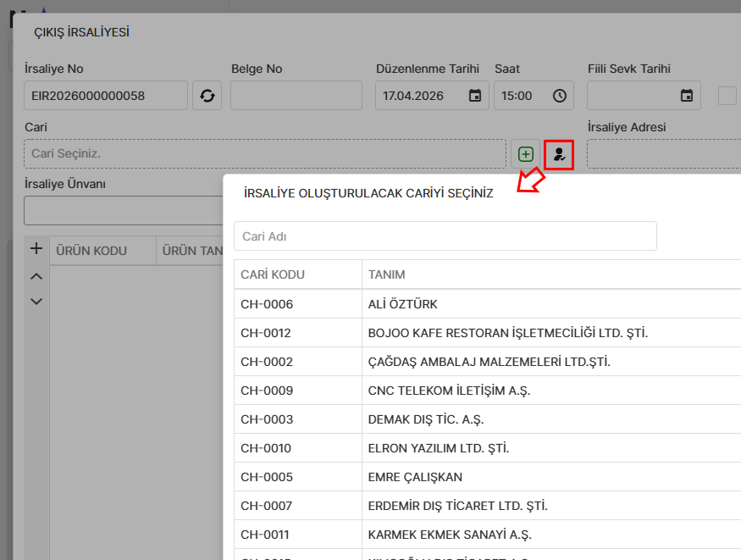Click cari code CH-0005

(x=267, y=477)
